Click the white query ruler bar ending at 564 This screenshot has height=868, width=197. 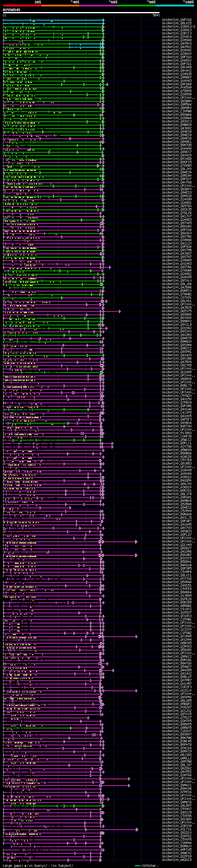tap(81, 13)
